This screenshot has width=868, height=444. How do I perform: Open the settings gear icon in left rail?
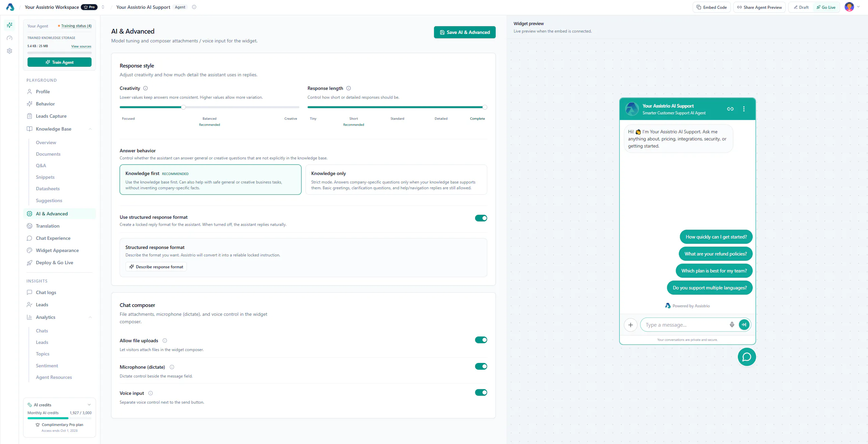[x=9, y=51]
